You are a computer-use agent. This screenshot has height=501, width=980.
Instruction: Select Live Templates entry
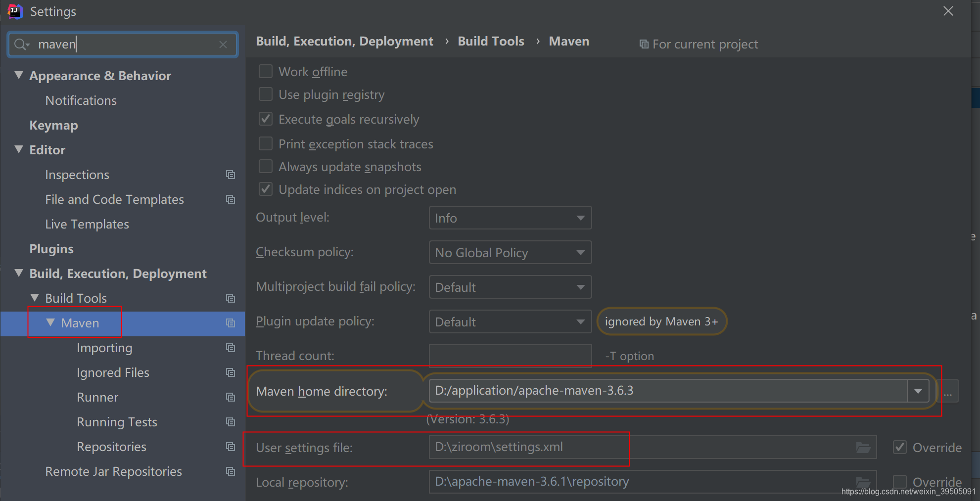click(87, 224)
